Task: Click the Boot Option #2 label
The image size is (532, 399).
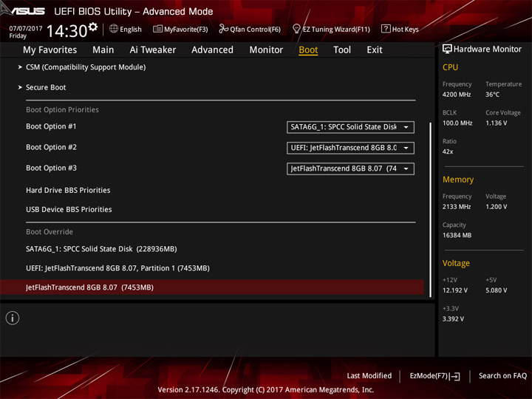Action: pos(51,147)
